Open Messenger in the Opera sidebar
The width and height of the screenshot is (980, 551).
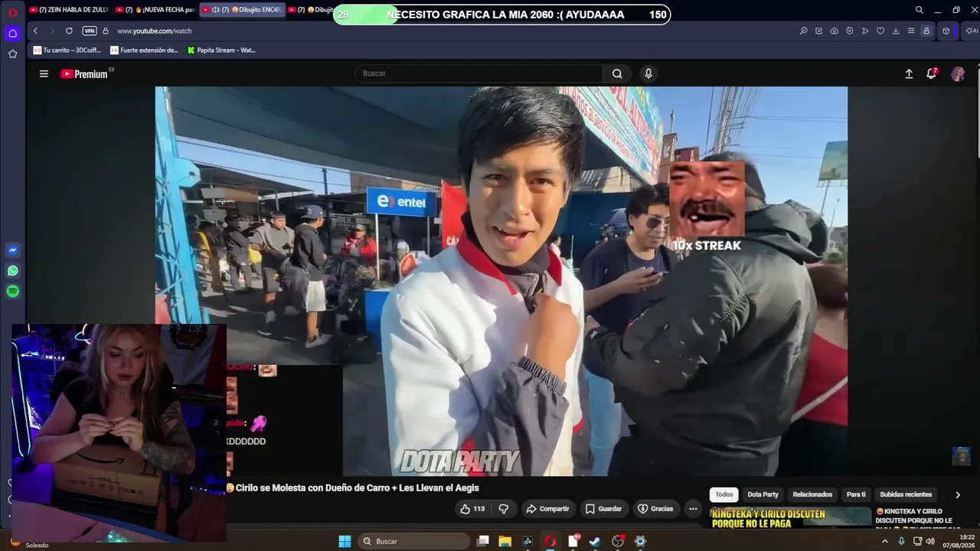(13, 250)
